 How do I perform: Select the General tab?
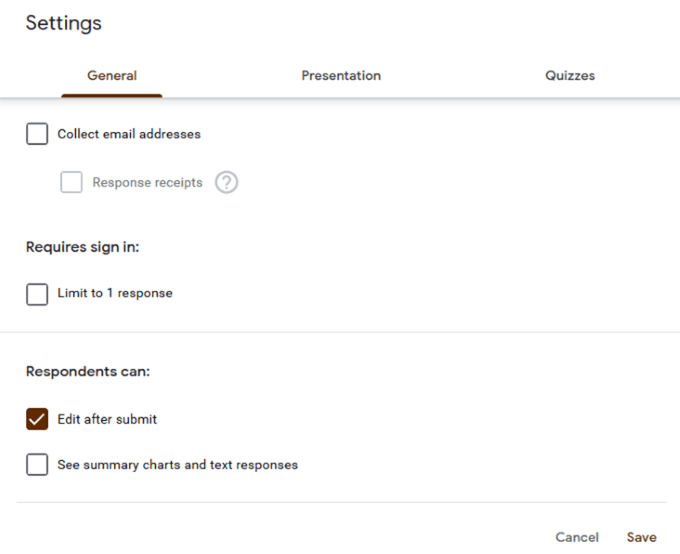pyautogui.click(x=112, y=76)
